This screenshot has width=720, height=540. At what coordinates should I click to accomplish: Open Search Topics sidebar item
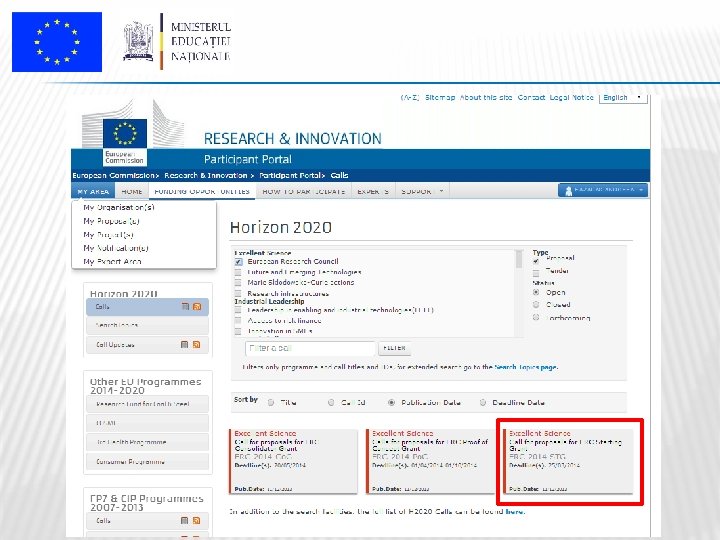[147, 325]
